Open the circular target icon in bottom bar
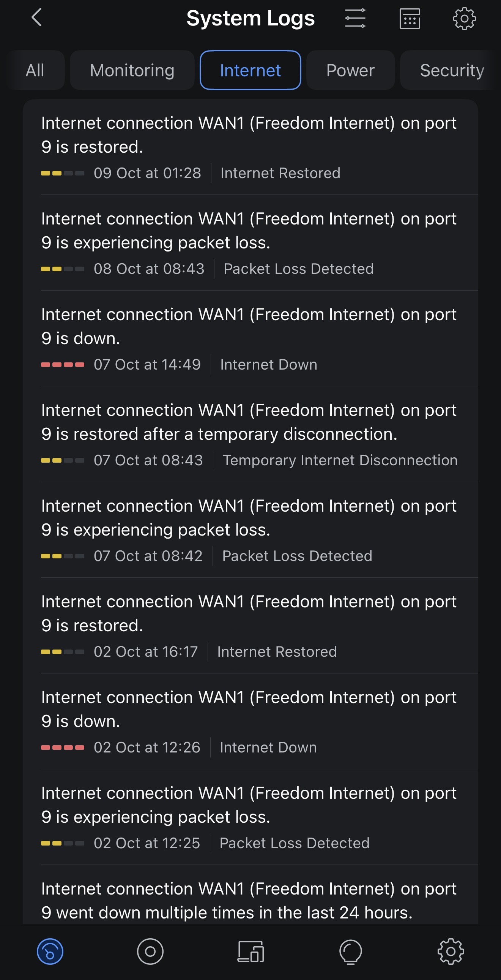 (150, 952)
